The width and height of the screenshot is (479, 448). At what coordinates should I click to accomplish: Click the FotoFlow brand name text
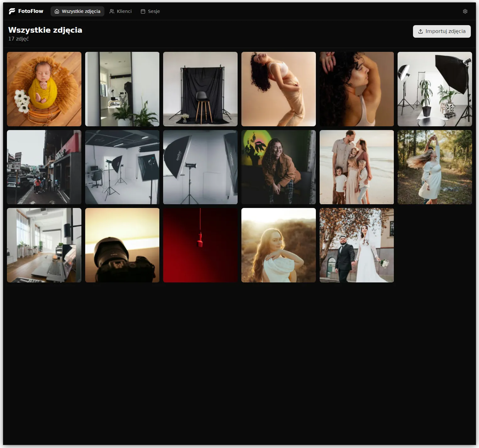click(31, 11)
